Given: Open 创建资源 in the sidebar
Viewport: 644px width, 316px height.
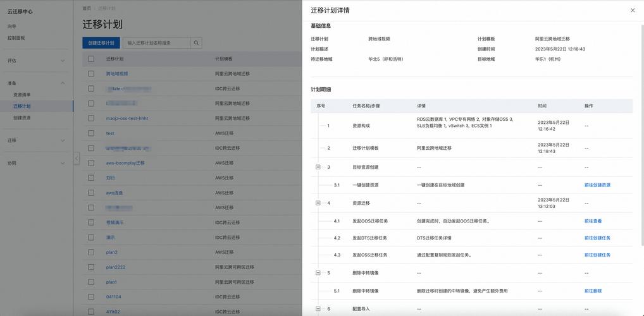Looking at the screenshot, I should [22, 118].
